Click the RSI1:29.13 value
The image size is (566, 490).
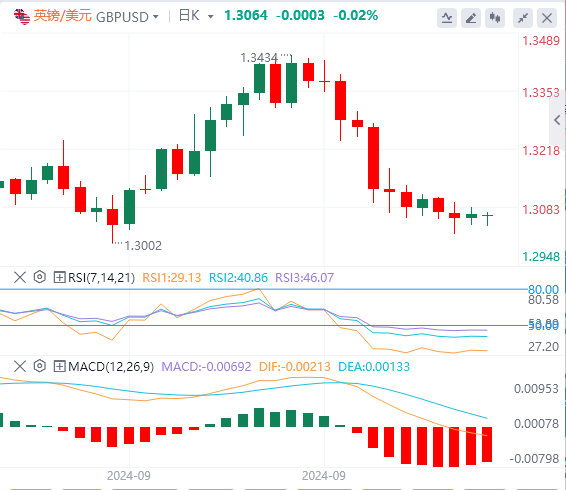tap(171, 278)
